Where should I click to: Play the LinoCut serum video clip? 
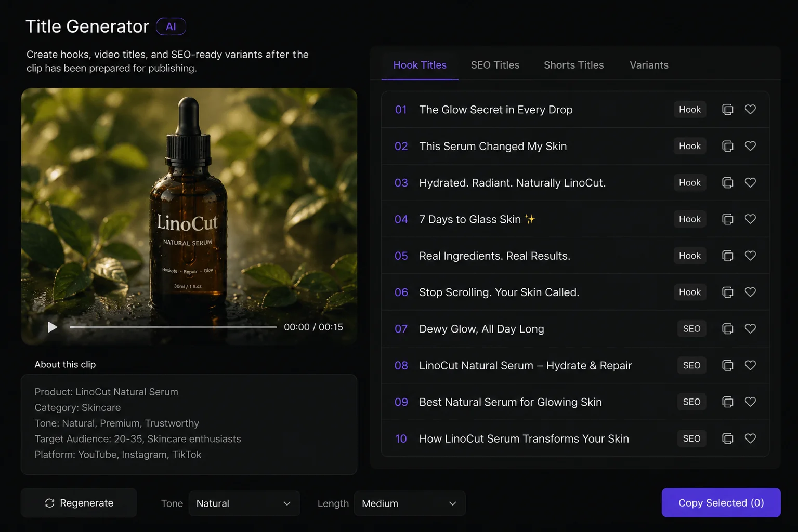click(52, 327)
